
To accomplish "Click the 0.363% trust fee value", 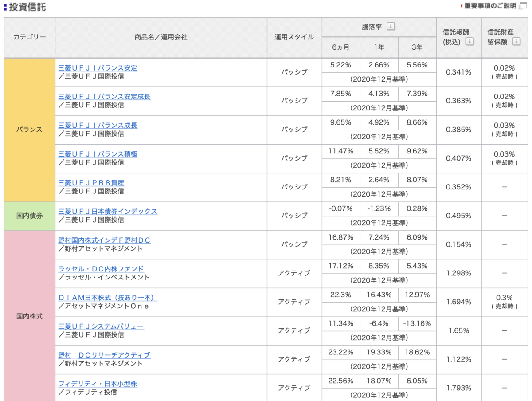I will click(459, 101).
